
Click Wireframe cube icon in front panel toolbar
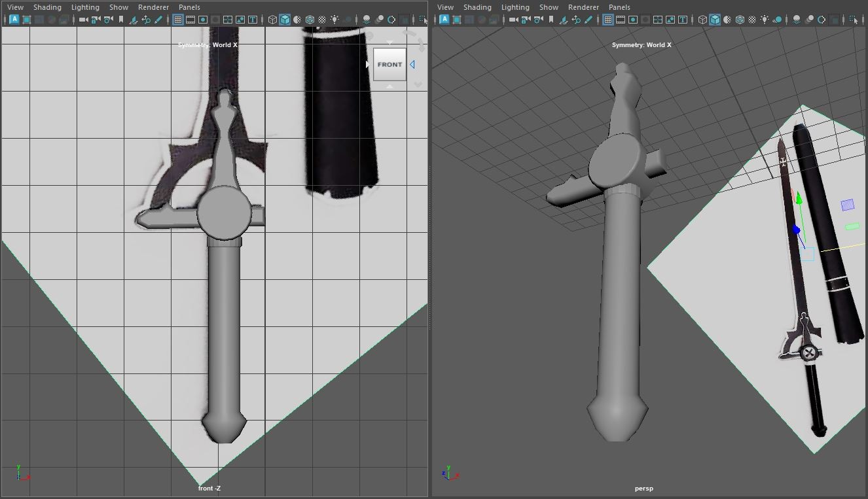click(274, 20)
